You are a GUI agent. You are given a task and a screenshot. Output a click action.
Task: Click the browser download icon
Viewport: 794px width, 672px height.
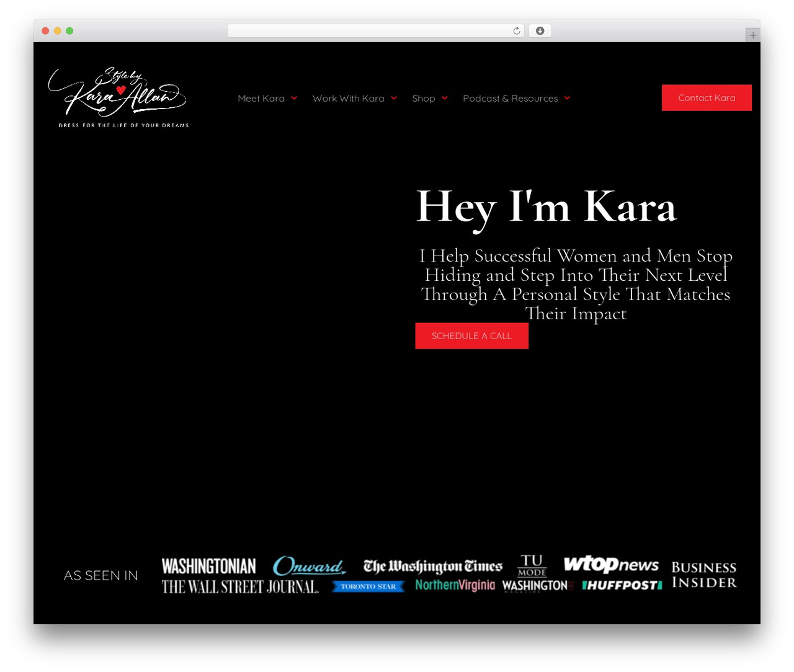point(540,31)
